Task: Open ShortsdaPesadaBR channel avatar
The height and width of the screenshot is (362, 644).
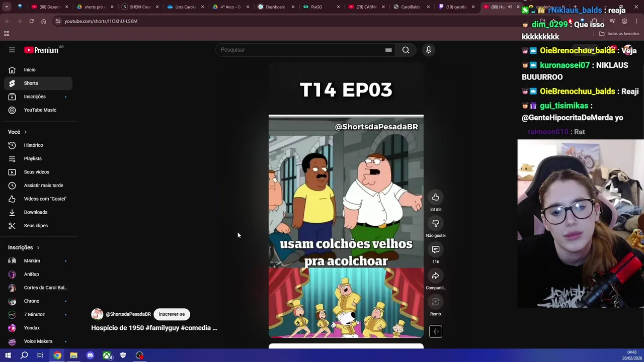Action: tap(97, 314)
